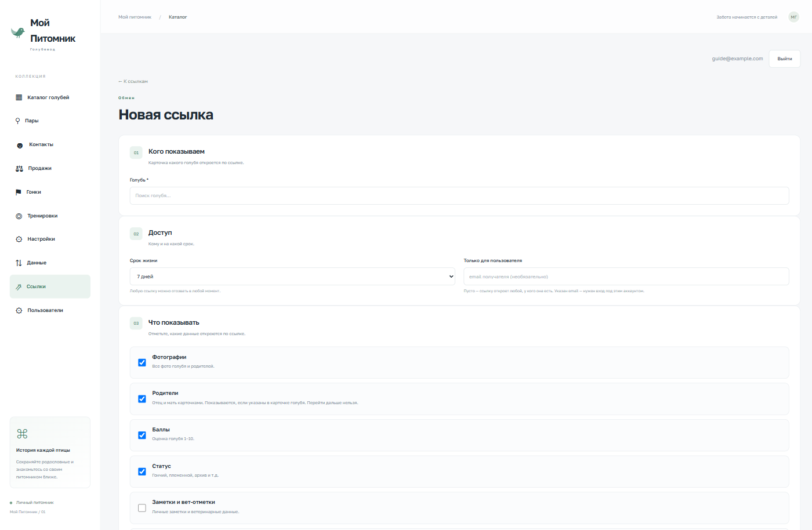
Task: Open the МГ user avatar
Action: (794, 17)
